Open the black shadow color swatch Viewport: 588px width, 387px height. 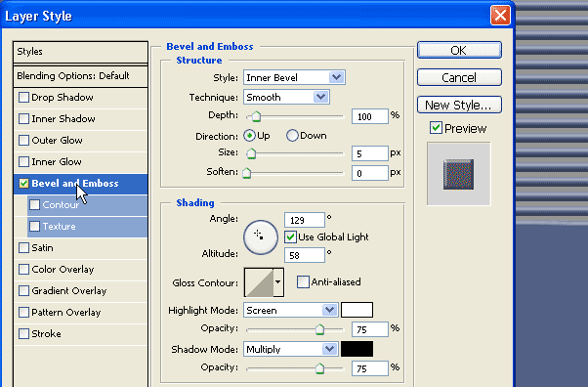pyautogui.click(x=357, y=349)
